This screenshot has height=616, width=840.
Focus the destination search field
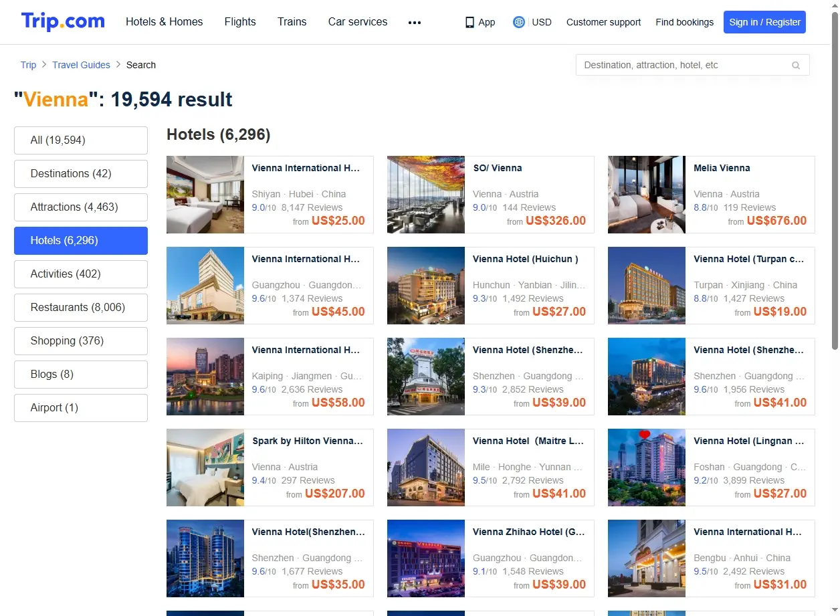692,65
